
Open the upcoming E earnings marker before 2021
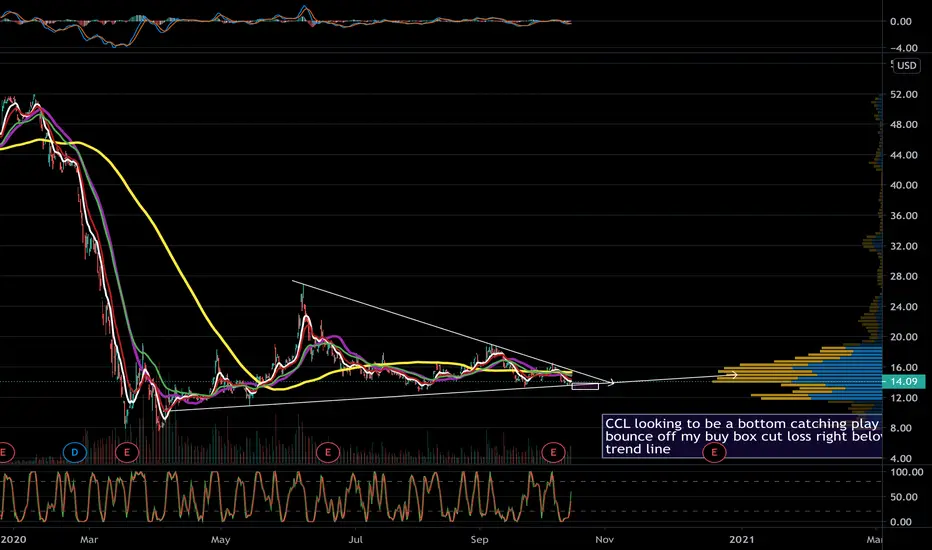714,452
